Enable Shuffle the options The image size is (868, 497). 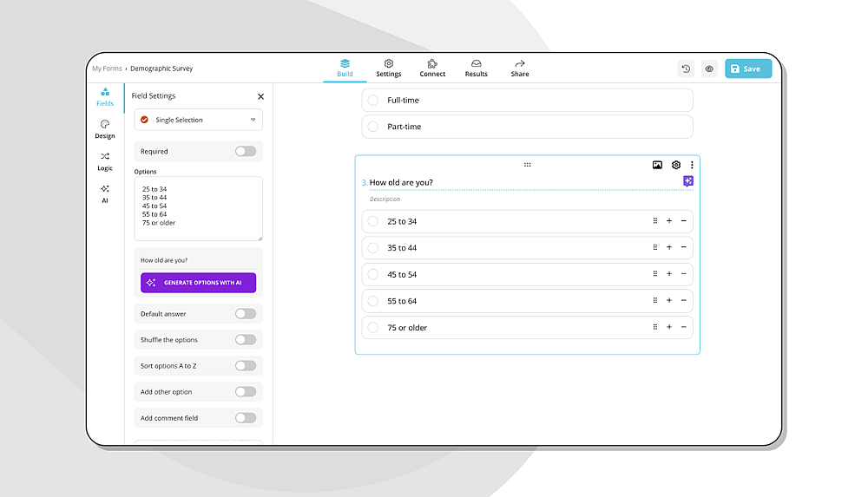[x=246, y=340]
